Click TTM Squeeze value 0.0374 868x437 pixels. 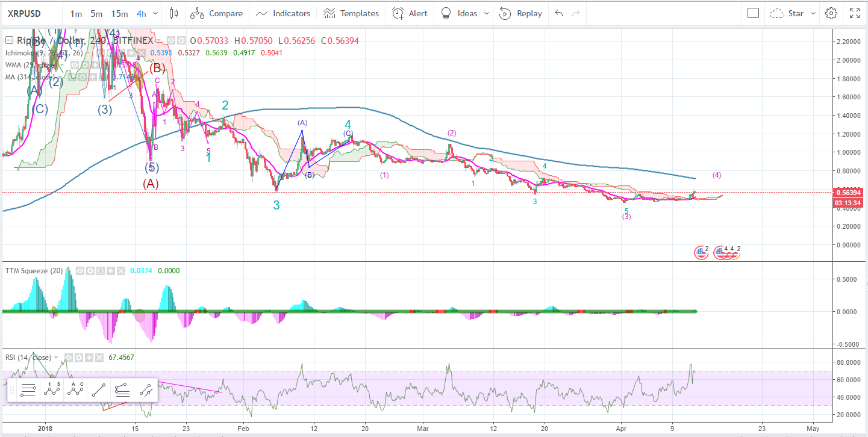142,271
